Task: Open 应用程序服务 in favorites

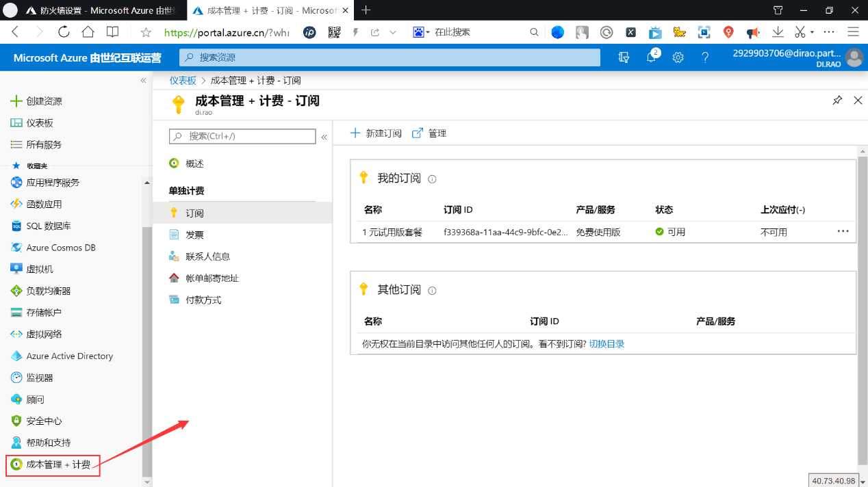Action: click(53, 183)
